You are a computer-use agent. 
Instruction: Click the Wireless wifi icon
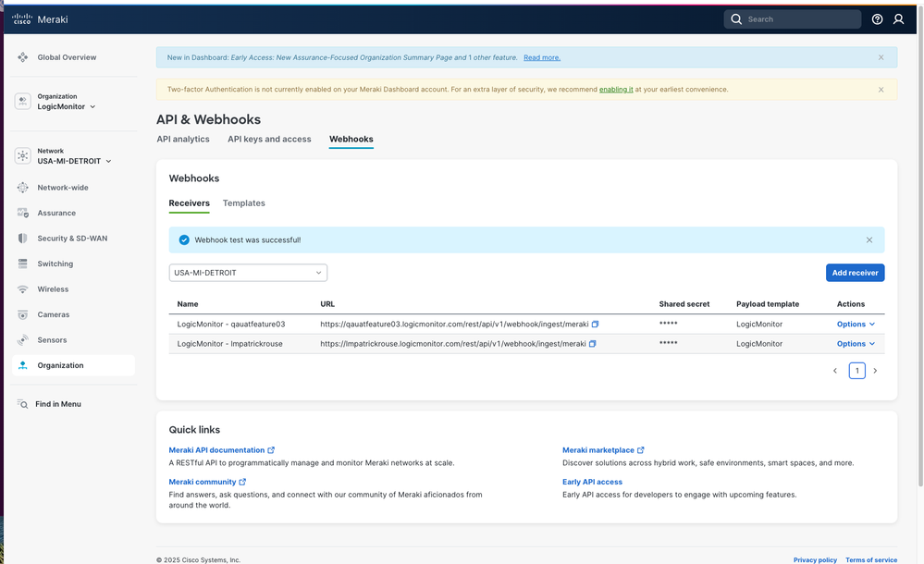click(22, 289)
